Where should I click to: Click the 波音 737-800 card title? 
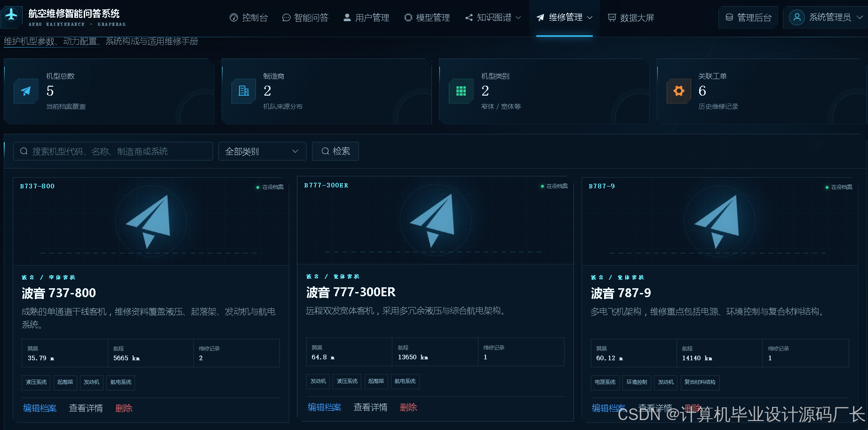(x=59, y=293)
